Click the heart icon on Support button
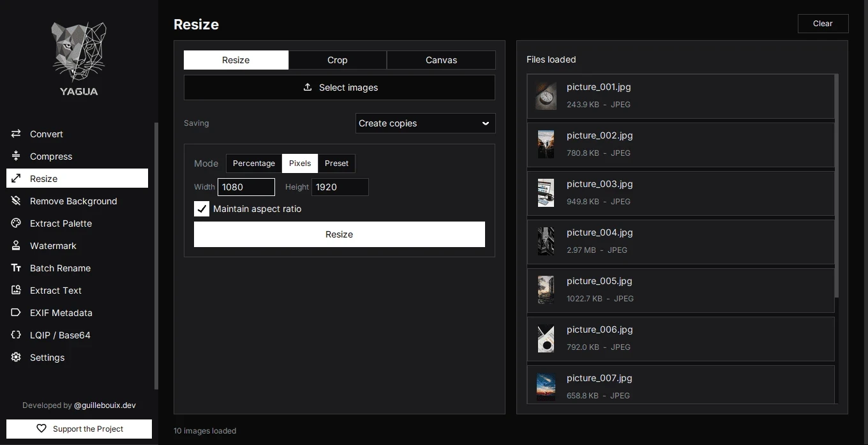The height and width of the screenshot is (445, 868). (x=41, y=429)
